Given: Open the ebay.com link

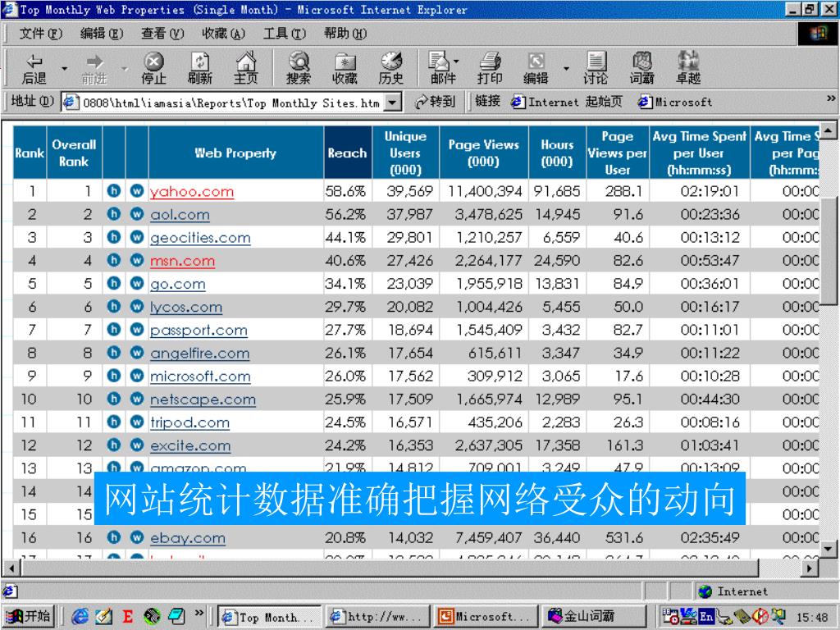Looking at the screenshot, I should 188,538.
